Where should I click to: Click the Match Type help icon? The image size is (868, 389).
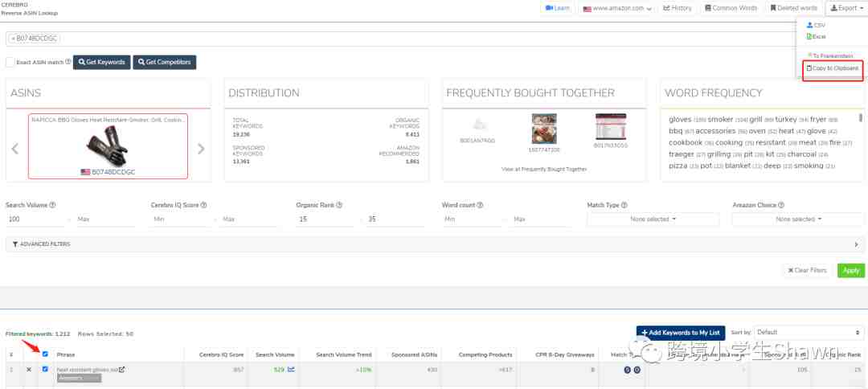(x=624, y=205)
